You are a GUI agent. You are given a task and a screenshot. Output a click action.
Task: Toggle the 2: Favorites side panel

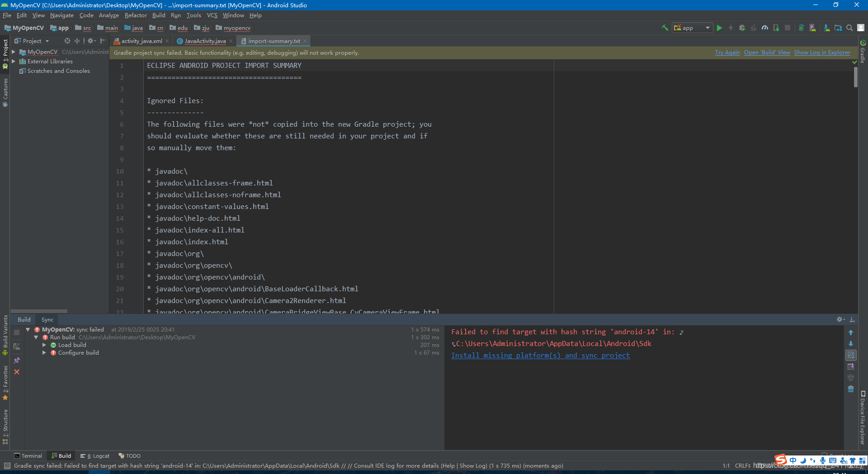point(5,383)
